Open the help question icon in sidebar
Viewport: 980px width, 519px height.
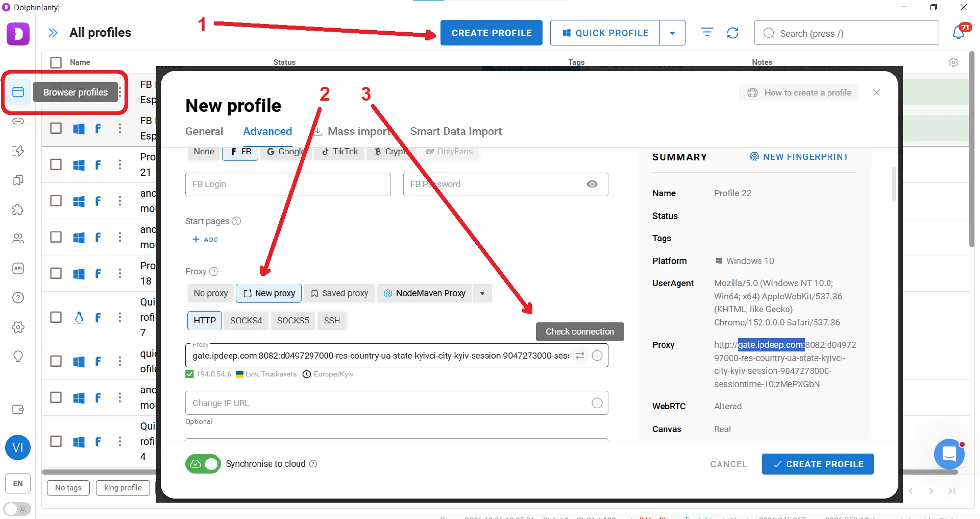tap(18, 298)
